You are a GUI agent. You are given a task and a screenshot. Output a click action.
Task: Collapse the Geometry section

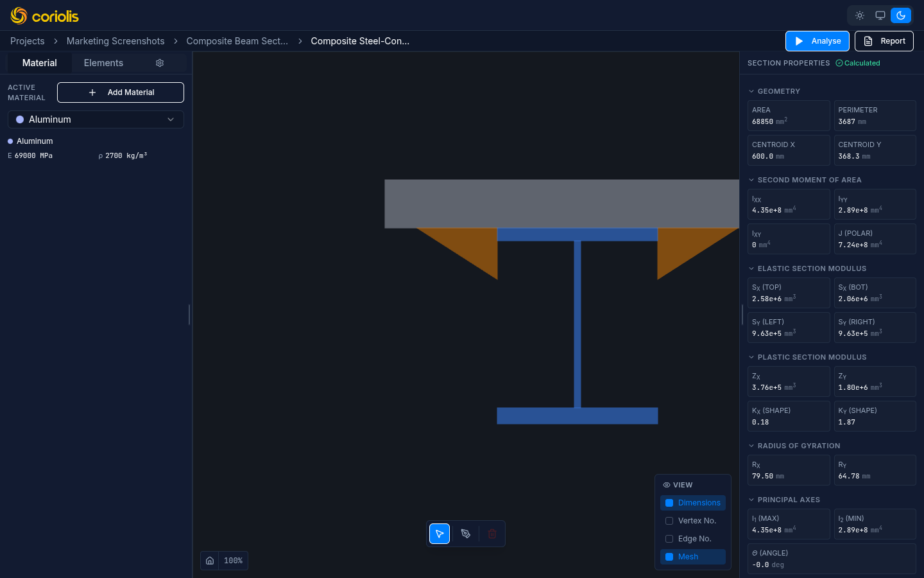[774, 91]
